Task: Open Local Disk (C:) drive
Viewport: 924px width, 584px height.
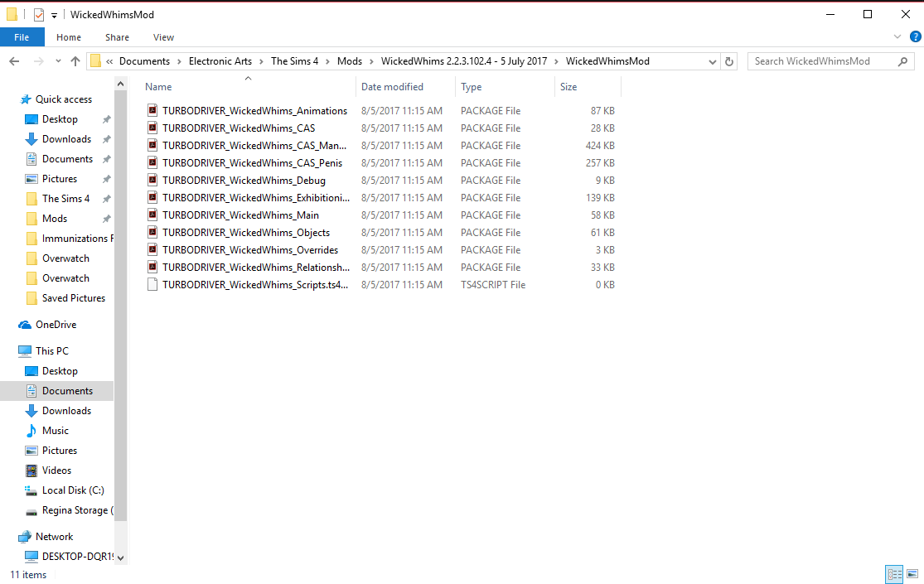Action: tap(73, 490)
